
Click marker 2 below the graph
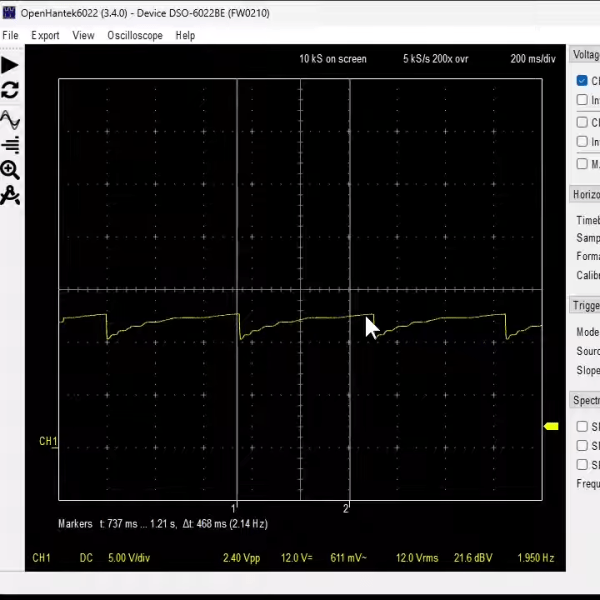(346, 508)
